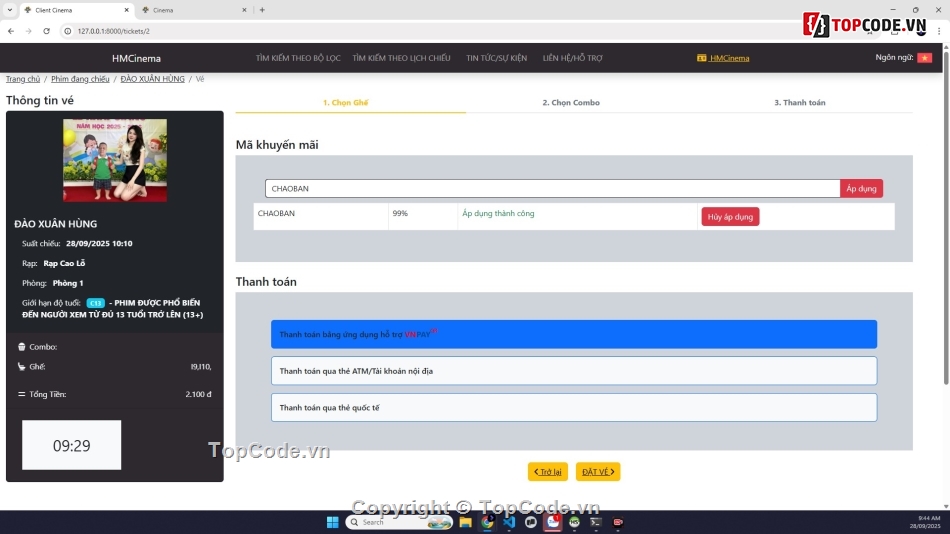Click the Vietnamese flag language icon
Screen dimensions: 950x534
coord(924,58)
